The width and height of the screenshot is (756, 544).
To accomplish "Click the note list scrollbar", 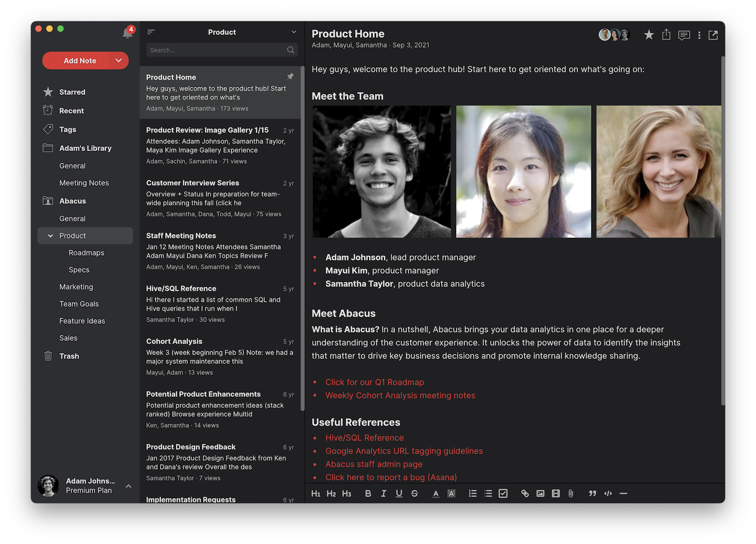I will 302,239.
